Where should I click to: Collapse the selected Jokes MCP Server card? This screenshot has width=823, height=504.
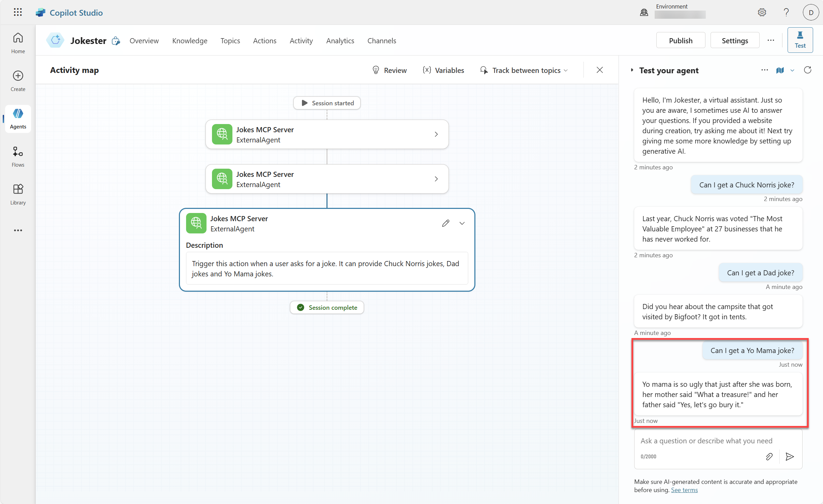(462, 223)
